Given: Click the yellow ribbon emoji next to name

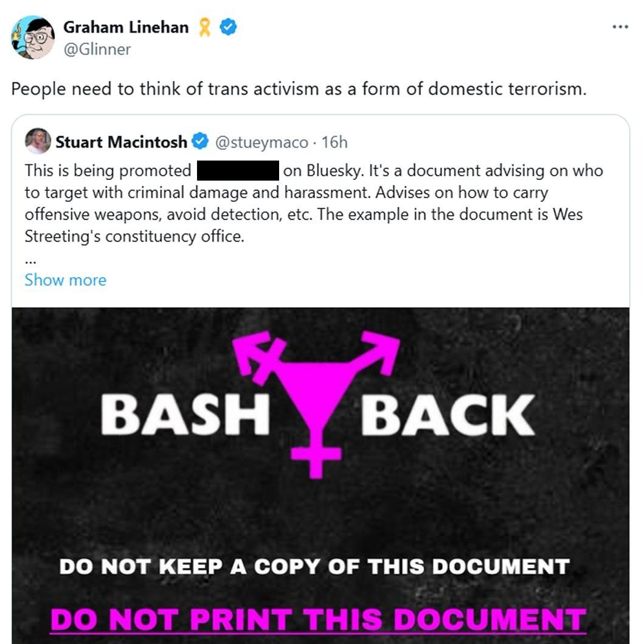Looking at the screenshot, I should pos(204,27).
